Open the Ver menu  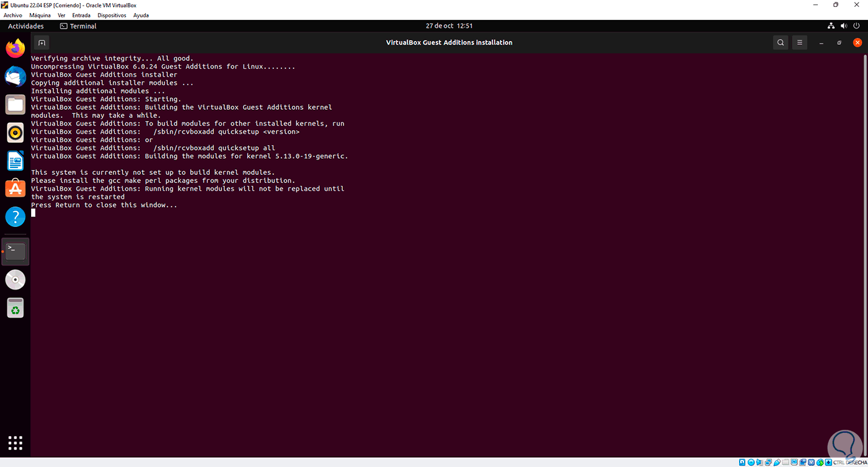(x=61, y=15)
